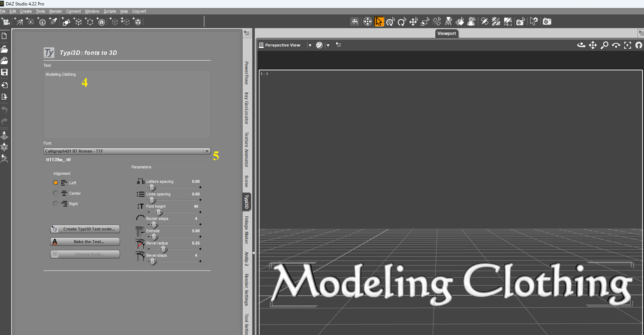Open the Convert menu

coord(139,11)
